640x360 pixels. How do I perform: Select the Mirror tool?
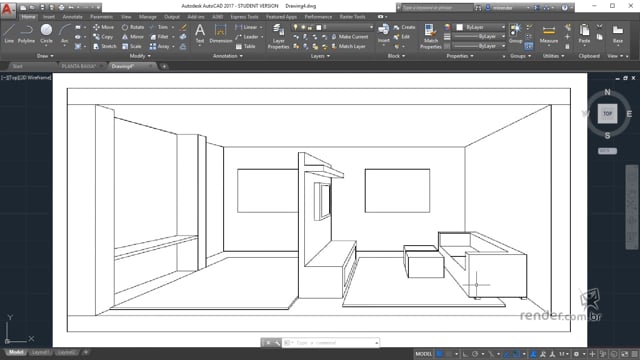pos(133,37)
